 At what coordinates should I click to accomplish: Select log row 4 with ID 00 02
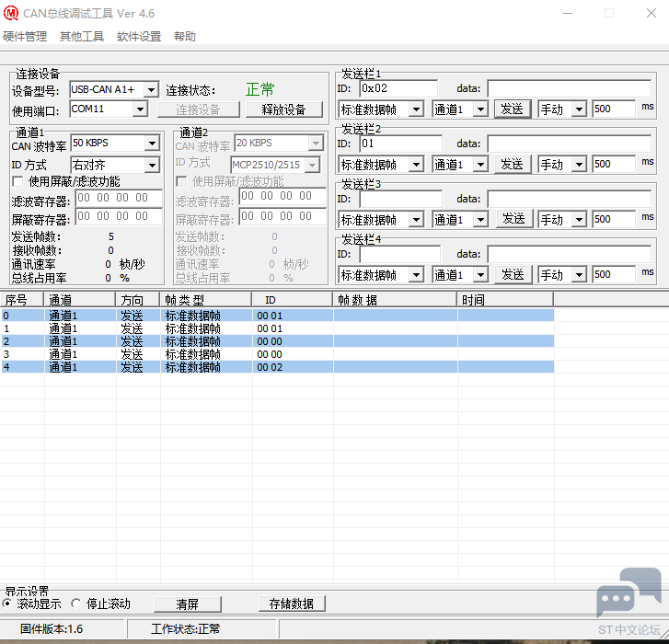point(277,367)
